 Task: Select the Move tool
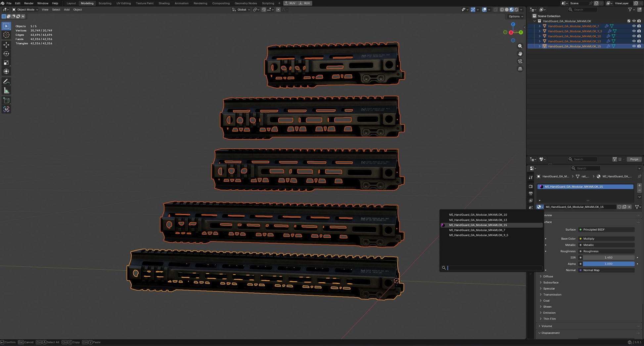6,45
